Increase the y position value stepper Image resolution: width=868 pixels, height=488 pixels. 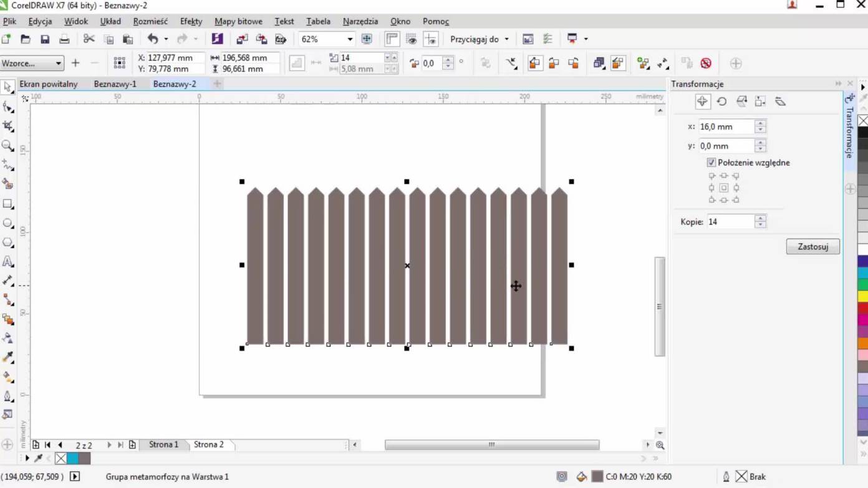pyautogui.click(x=760, y=143)
